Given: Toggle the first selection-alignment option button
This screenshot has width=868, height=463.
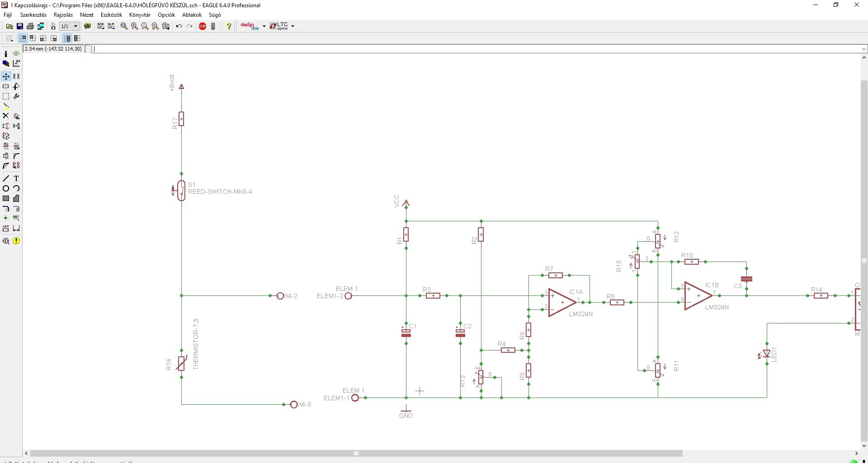Looking at the screenshot, I should [x=23, y=38].
